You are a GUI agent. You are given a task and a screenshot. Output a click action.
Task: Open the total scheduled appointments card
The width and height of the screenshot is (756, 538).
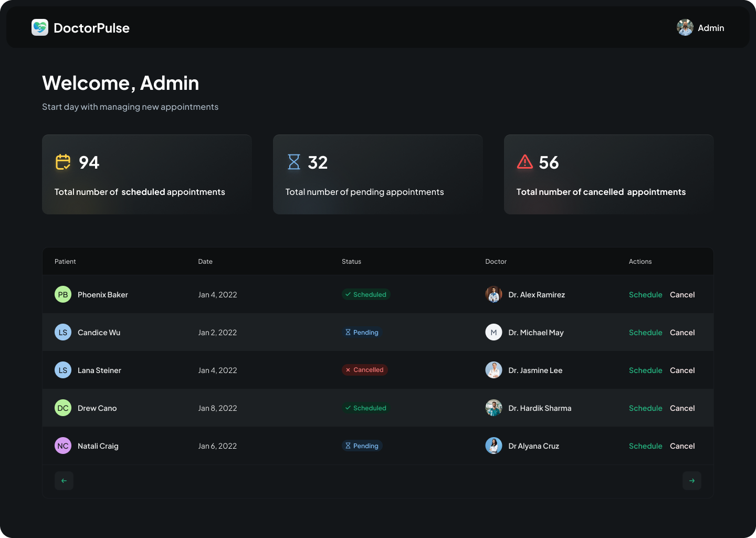tap(147, 174)
